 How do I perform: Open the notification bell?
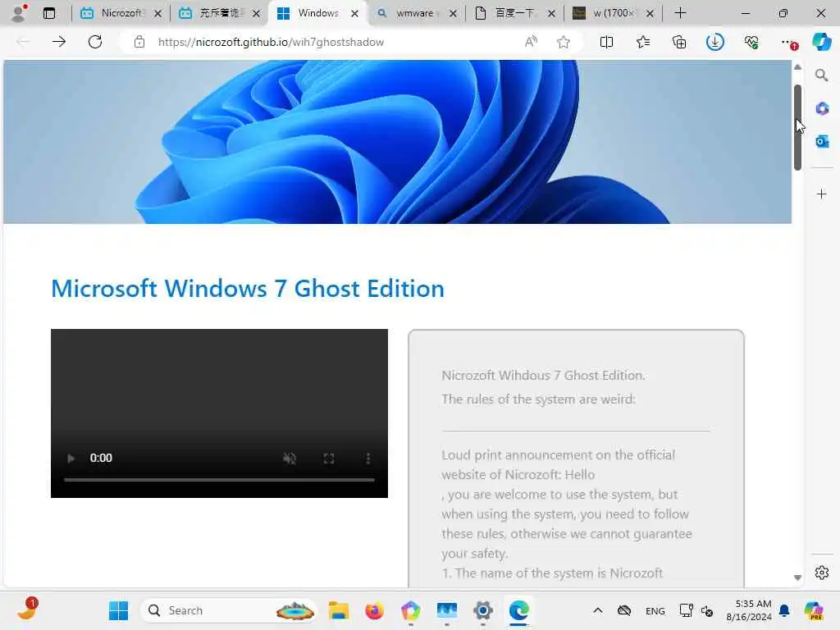tap(784, 610)
